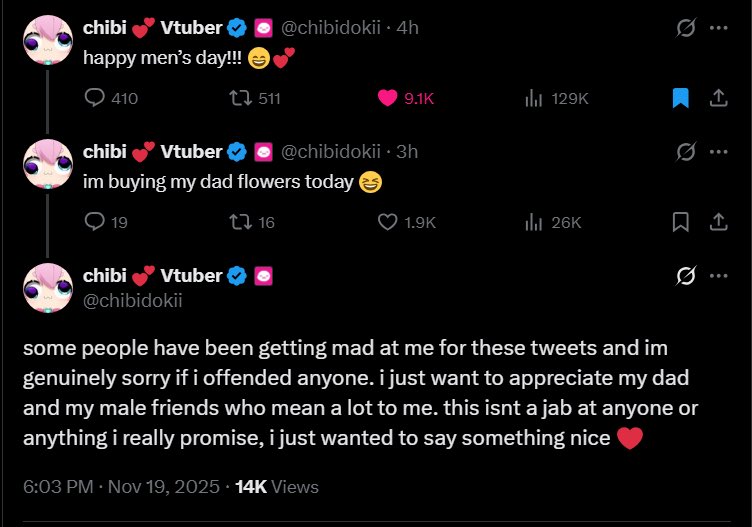Reply to the dad flowers tweet
The image size is (752, 527).
(x=96, y=222)
